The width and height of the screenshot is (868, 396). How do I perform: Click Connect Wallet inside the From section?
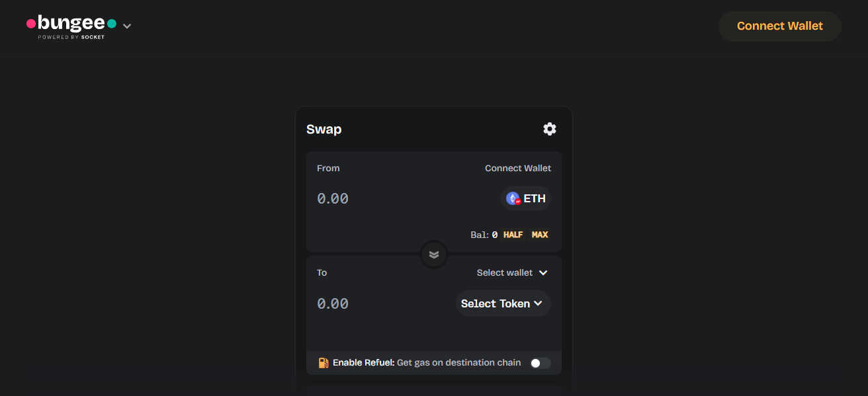click(518, 168)
